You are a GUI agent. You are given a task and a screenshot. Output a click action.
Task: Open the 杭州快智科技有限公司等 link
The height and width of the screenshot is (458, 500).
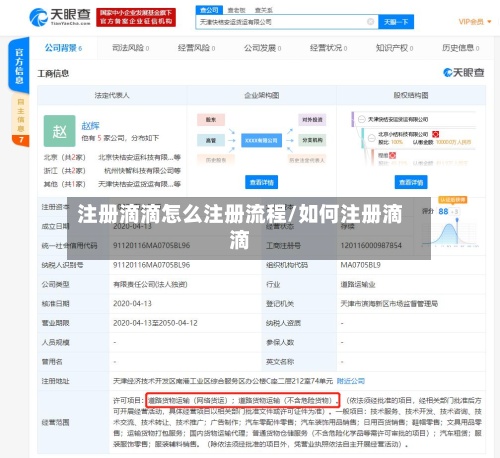point(142,171)
